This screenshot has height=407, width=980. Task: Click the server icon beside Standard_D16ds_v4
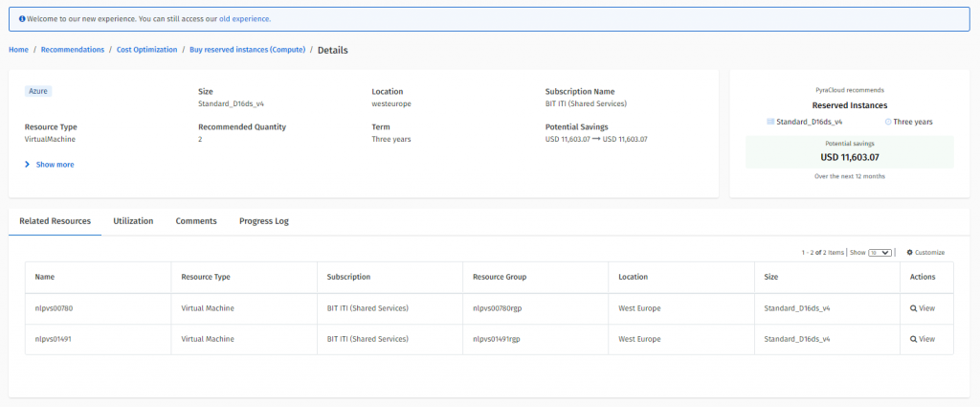point(770,122)
